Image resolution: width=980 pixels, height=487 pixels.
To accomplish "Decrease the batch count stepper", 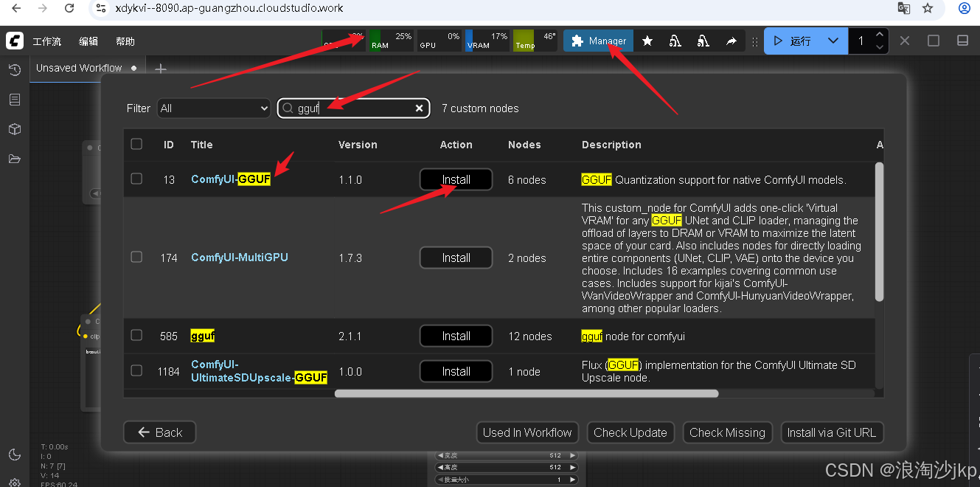I will pos(879,47).
